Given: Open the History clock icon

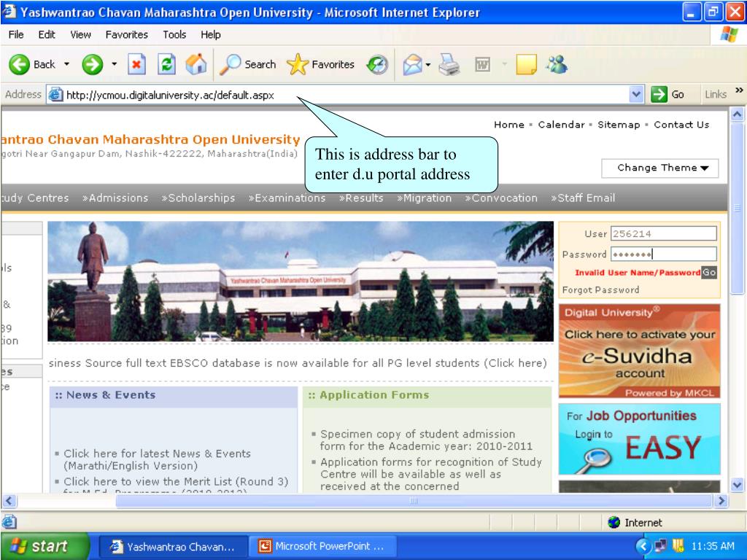Looking at the screenshot, I should tap(377, 64).
